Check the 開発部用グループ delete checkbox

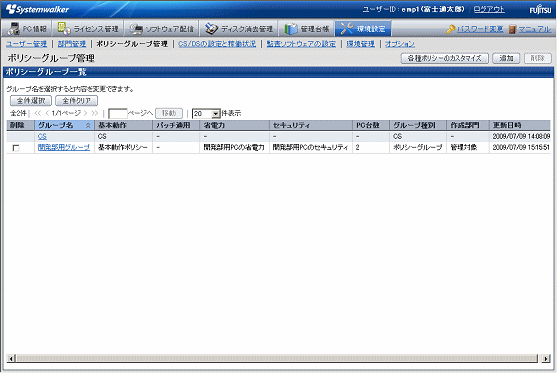tap(16, 148)
